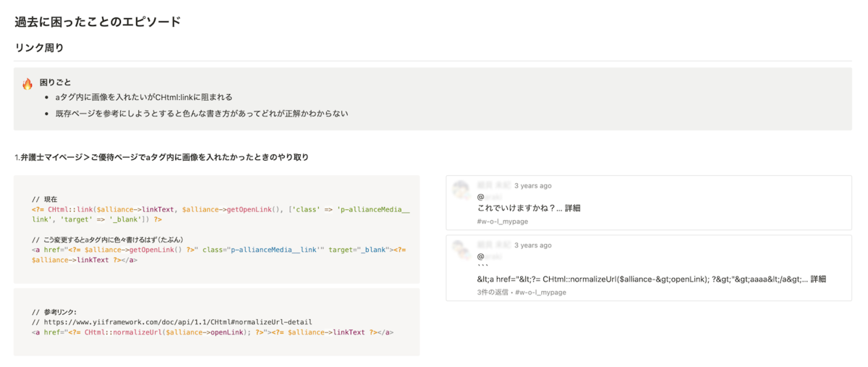Click the CHtml::link code line
The width and height of the screenshot is (868, 367).
(221, 214)
